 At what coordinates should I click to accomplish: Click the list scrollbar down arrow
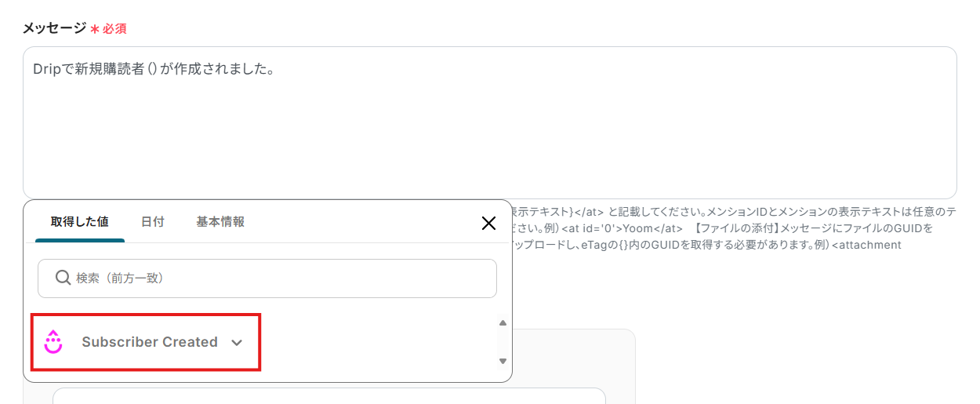click(503, 361)
